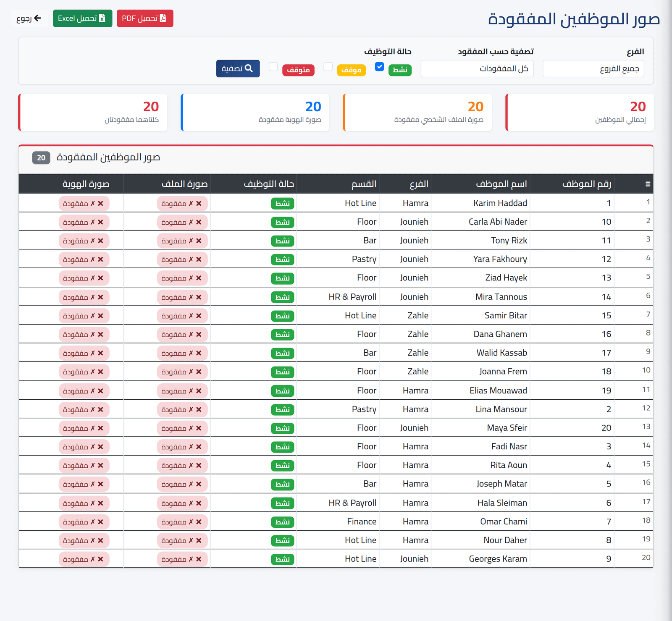Click HR & Payroll in Hala Sleiman's row
672x621 pixels.
(352, 503)
